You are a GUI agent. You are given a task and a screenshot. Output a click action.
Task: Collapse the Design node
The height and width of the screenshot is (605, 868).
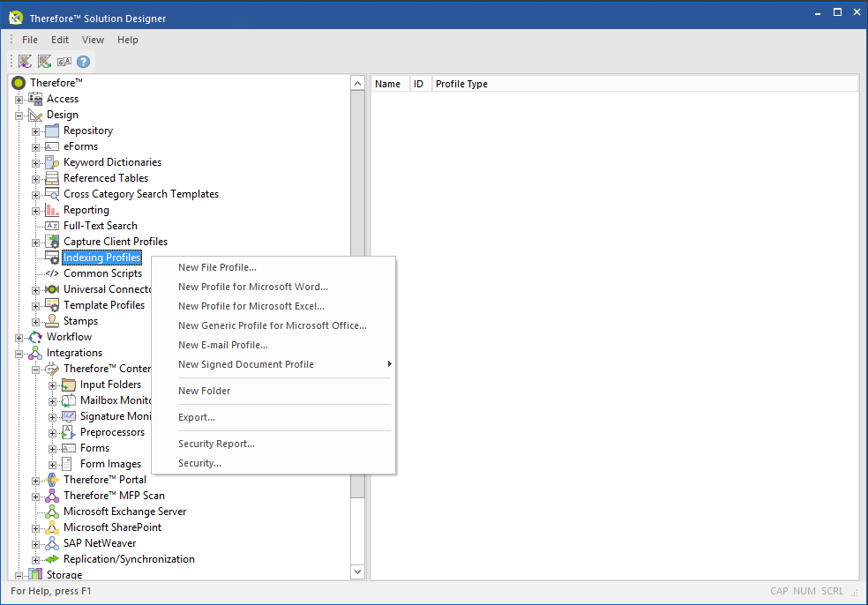coord(19,116)
